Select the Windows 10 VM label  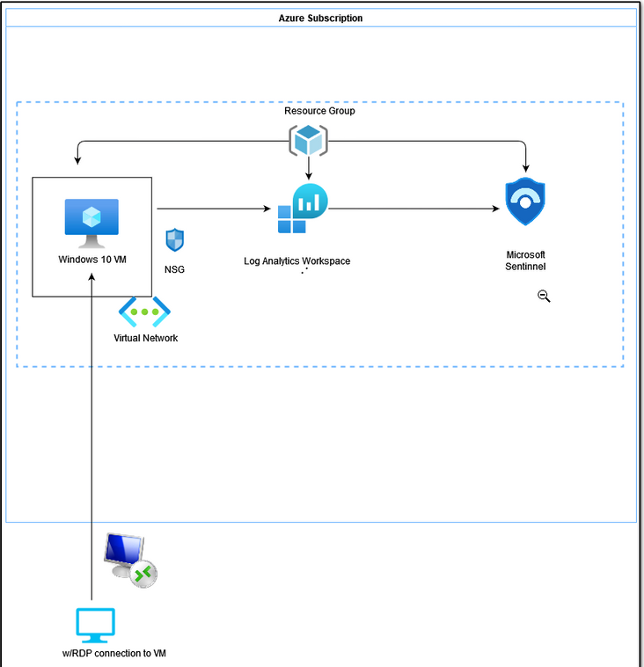coord(92,260)
